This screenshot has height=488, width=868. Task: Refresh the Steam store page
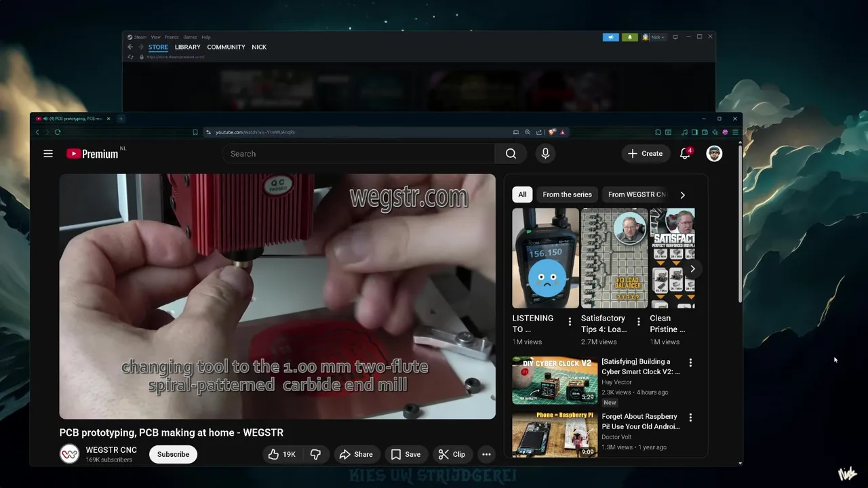[x=130, y=57]
